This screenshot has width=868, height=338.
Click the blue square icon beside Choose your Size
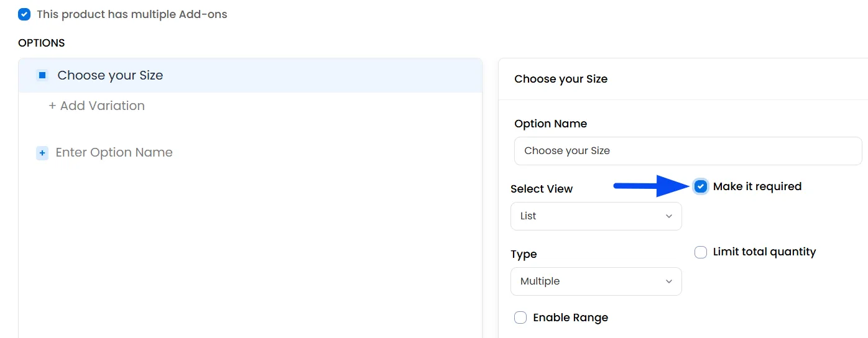[42, 75]
